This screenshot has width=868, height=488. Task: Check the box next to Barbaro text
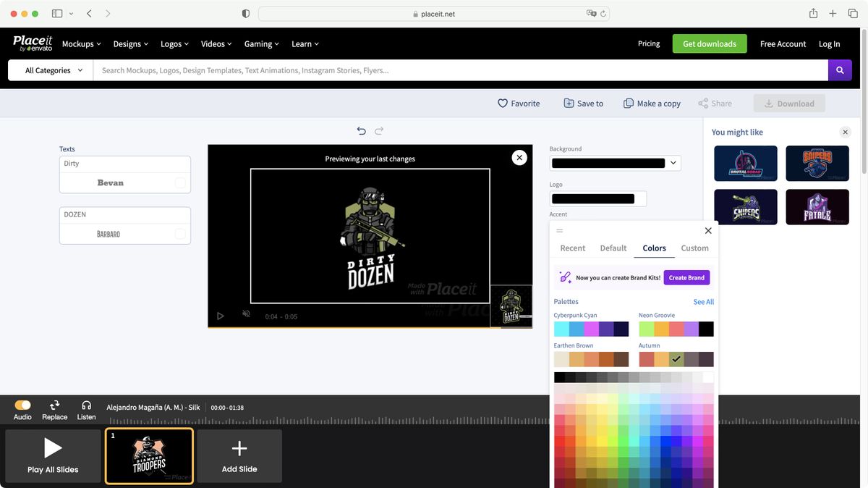pyautogui.click(x=178, y=233)
